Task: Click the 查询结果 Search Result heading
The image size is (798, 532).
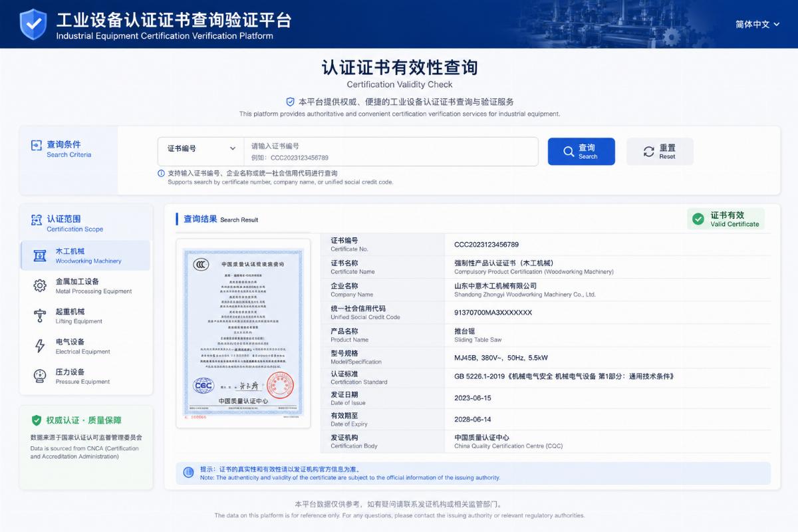Action: [x=221, y=219]
